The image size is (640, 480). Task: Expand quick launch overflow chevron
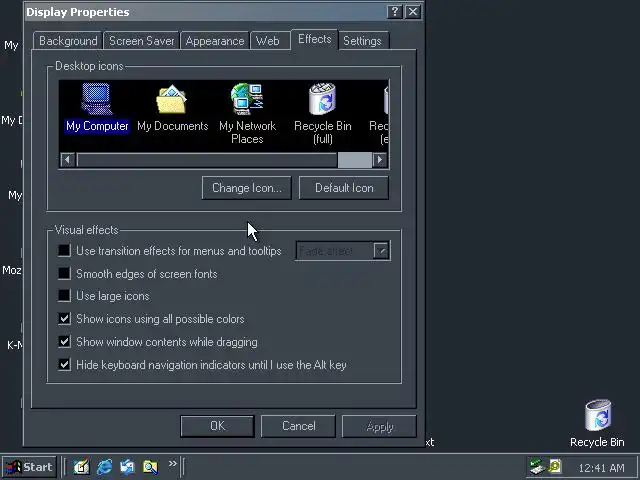[x=173, y=464]
